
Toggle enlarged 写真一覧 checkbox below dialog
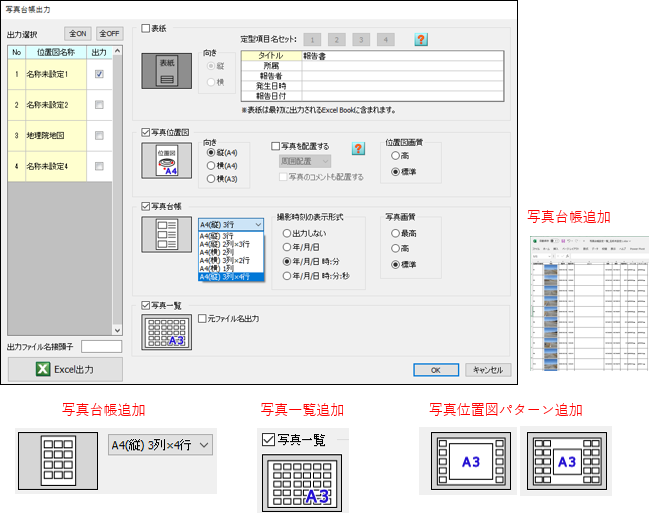[269, 439]
